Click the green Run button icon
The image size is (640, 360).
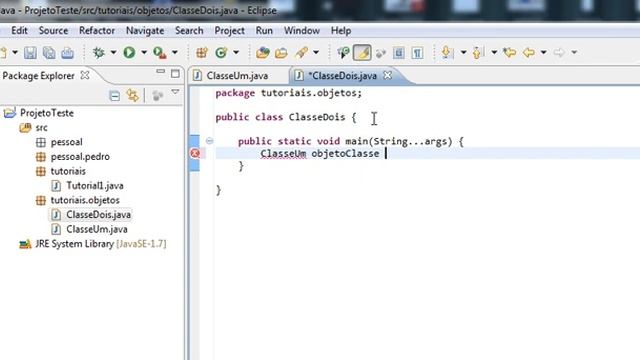129,53
